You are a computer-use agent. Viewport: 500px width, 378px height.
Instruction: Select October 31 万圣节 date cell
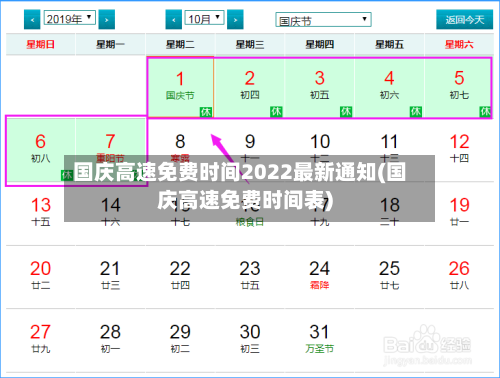pyautogui.click(x=320, y=340)
